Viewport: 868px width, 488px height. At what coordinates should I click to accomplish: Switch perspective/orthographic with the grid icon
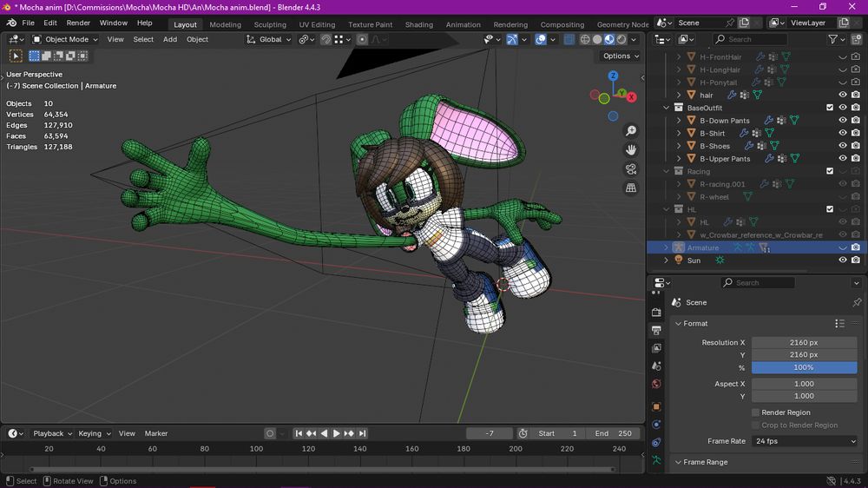(630, 188)
